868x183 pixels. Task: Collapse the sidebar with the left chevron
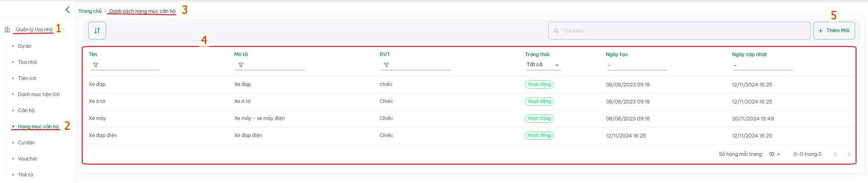[68, 9]
